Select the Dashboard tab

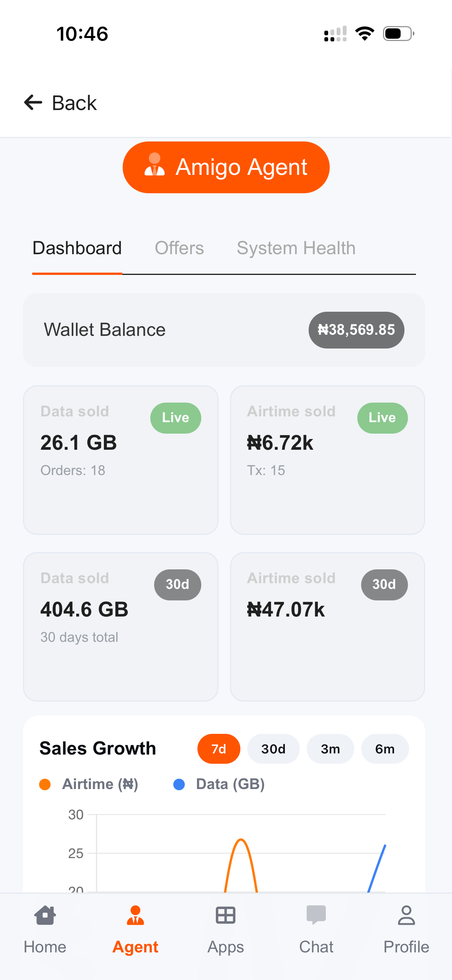coord(77,248)
